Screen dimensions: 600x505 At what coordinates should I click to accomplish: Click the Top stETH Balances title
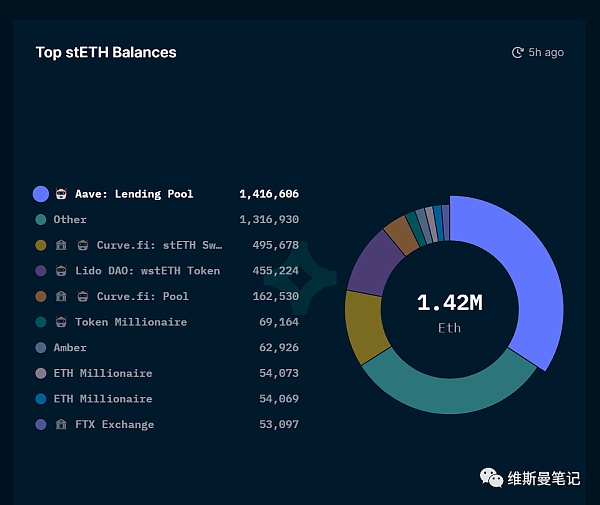coord(106,52)
